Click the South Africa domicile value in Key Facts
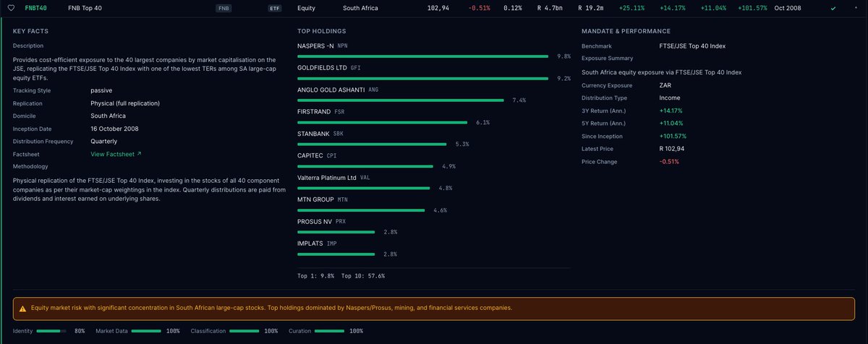The width and height of the screenshot is (868, 344). (108, 116)
